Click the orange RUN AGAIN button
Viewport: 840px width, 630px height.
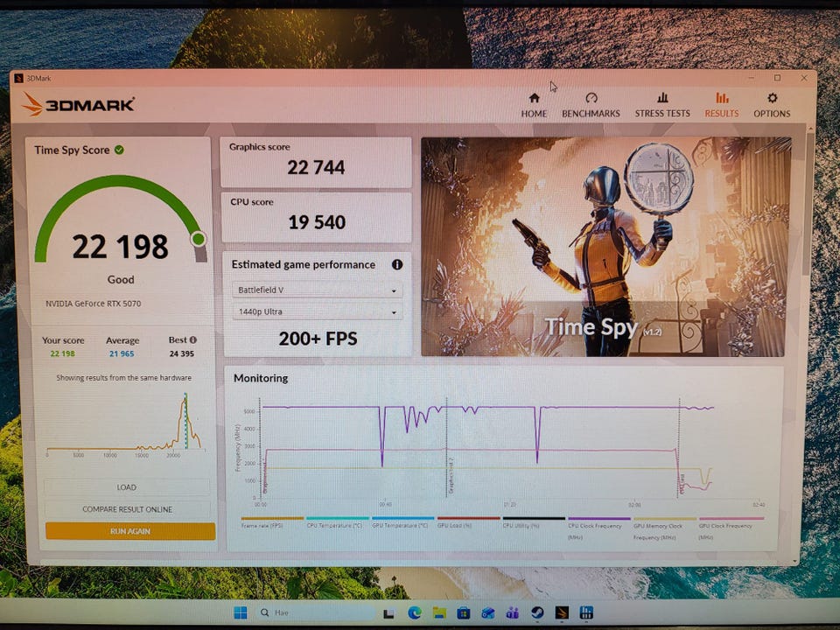[130, 531]
